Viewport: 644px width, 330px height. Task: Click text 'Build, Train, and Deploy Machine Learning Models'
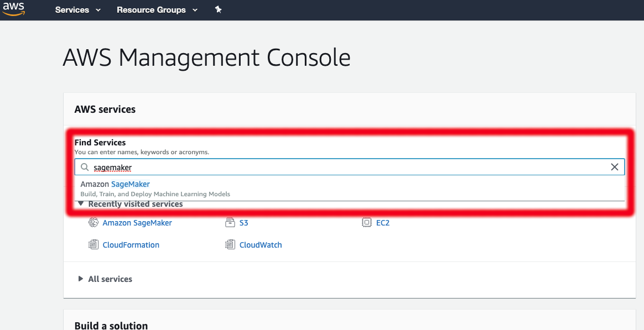pyautogui.click(x=155, y=194)
